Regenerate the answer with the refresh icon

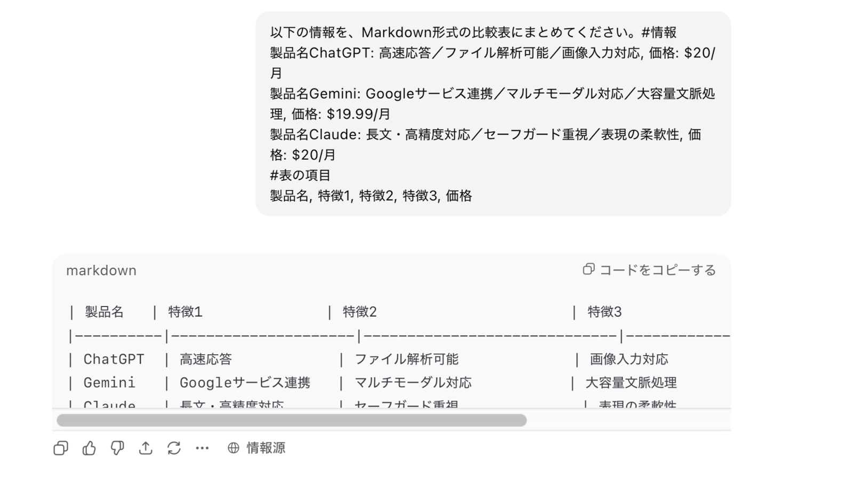point(175,448)
